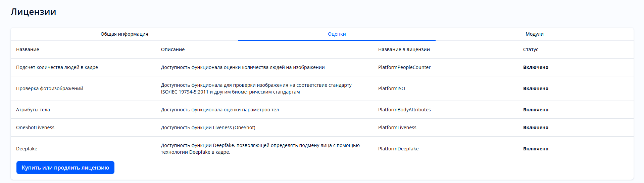Click the Включено status in Deepfake row
This screenshot has width=644, height=183.
tap(535, 149)
